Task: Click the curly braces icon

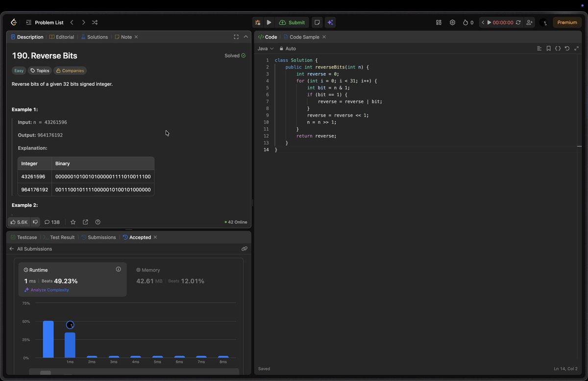Action: coord(558,49)
